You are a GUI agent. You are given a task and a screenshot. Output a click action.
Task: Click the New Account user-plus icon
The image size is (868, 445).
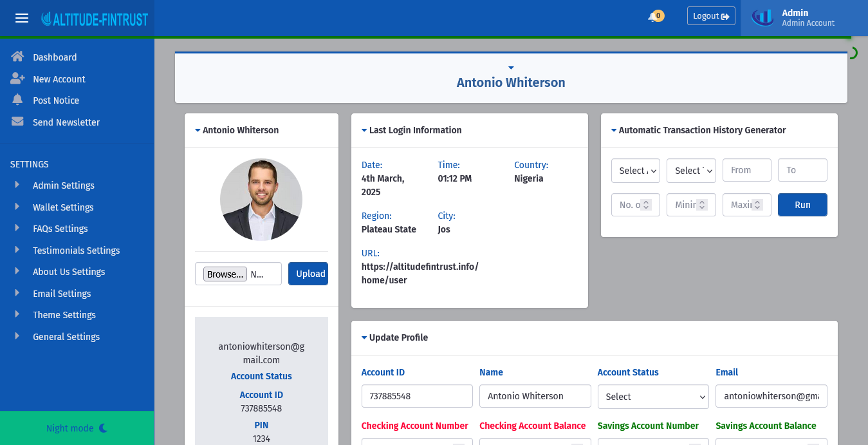(17, 79)
